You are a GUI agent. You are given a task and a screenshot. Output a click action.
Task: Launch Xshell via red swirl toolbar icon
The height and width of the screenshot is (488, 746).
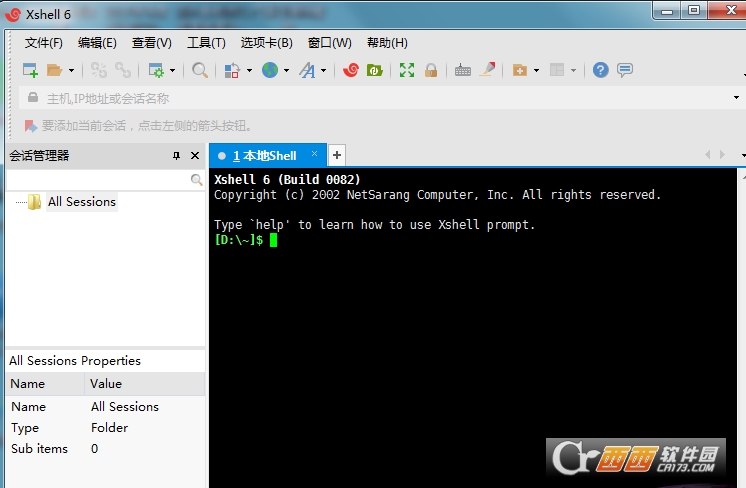tap(351, 70)
